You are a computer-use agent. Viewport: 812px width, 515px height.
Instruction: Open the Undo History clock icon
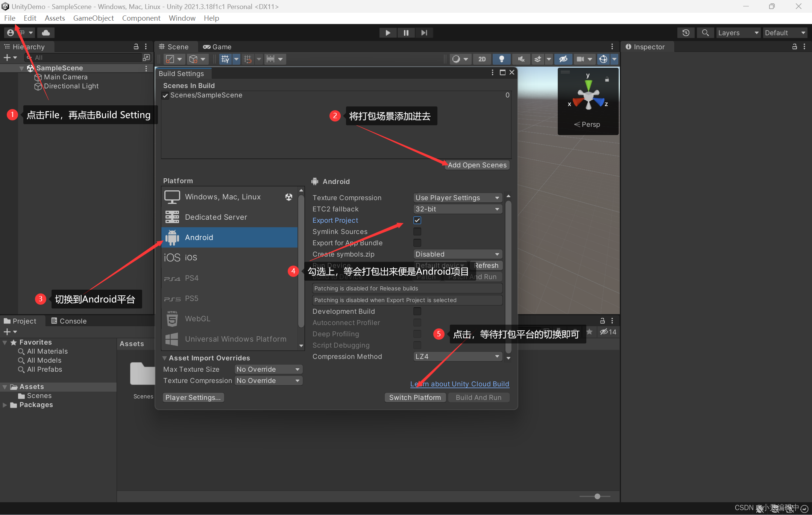(x=686, y=33)
